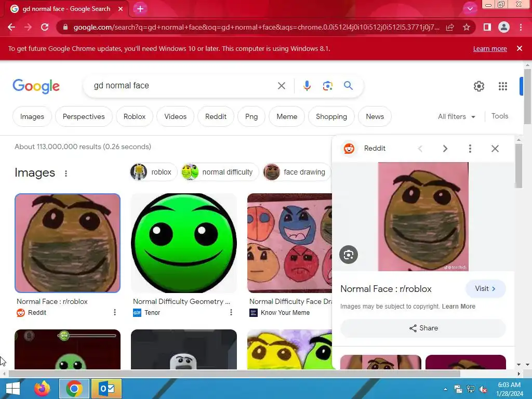Screen dimensions: 532x399
Task: Close the gd normal face tab
Action: point(121,9)
